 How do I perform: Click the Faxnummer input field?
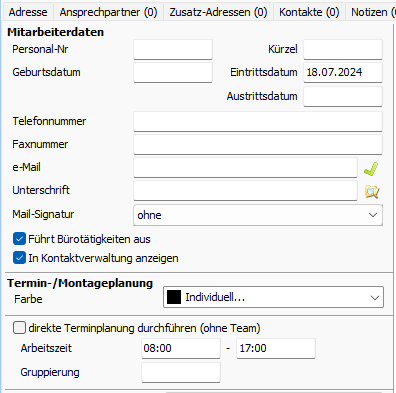[x=258, y=144]
